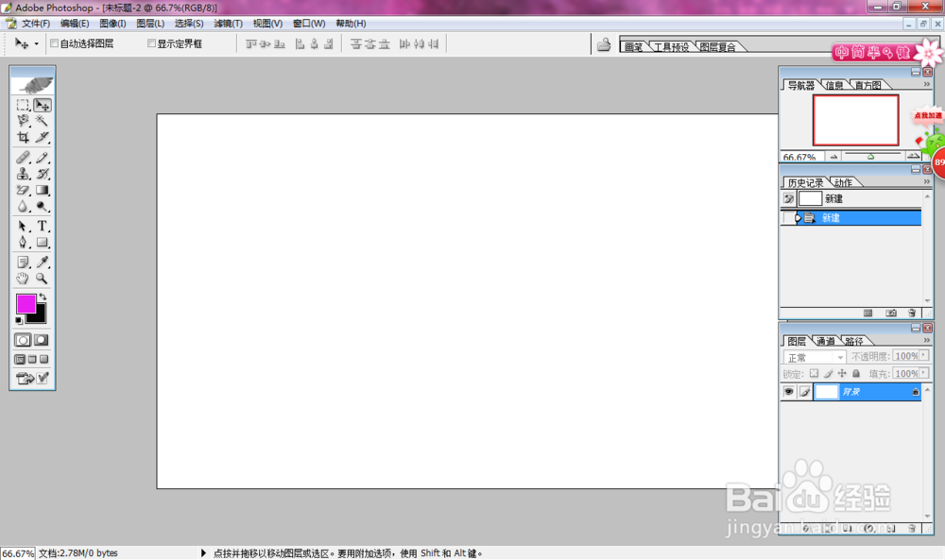
Task: Expand Layers panel flyout menu
Action: (x=927, y=340)
